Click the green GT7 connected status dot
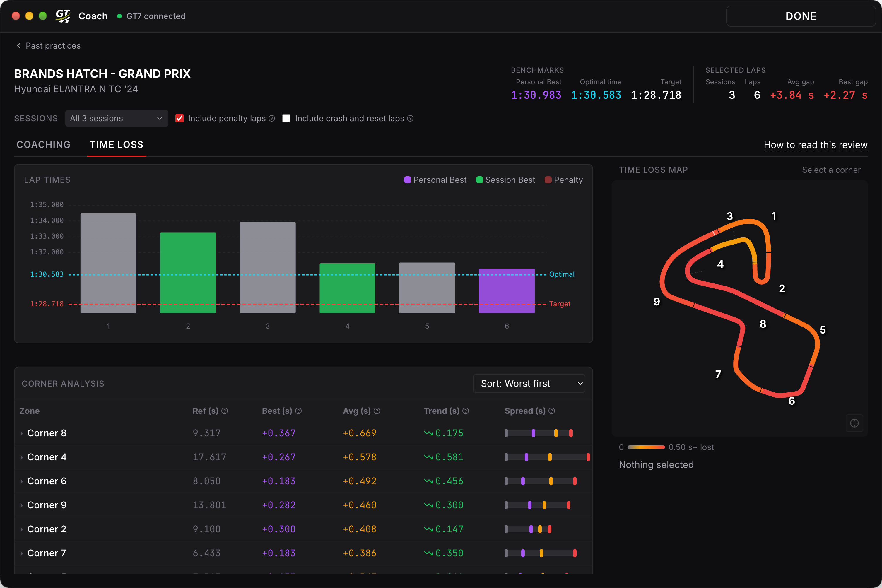This screenshot has width=882, height=588. [120, 16]
